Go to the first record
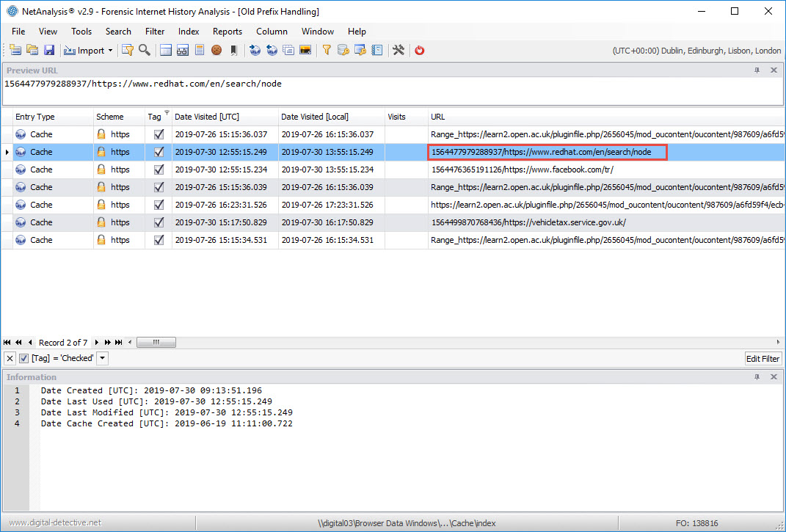 [7, 343]
